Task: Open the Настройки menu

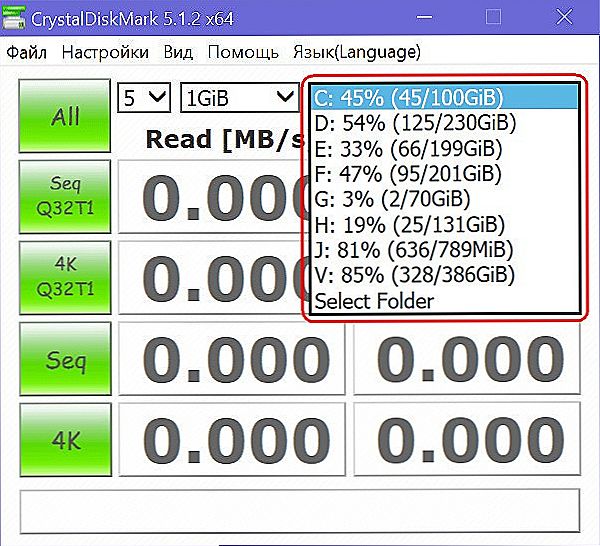Action: (105, 52)
